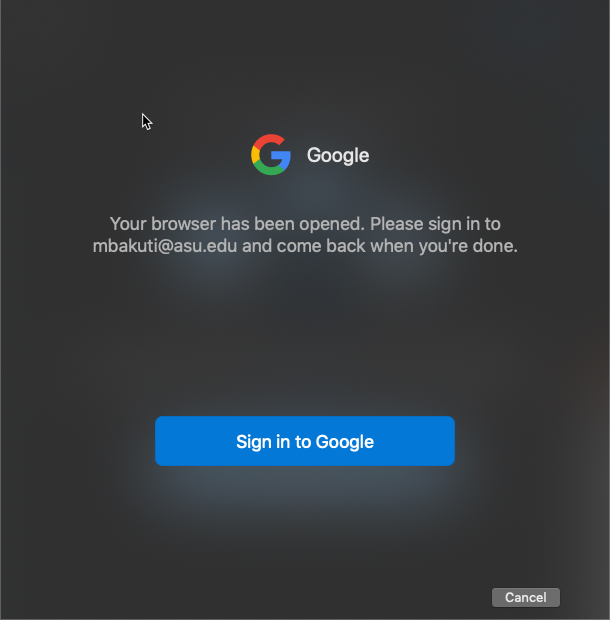Image resolution: width=610 pixels, height=620 pixels.
Task: Click the gray Cancel button at bottom right
Action: [525, 597]
